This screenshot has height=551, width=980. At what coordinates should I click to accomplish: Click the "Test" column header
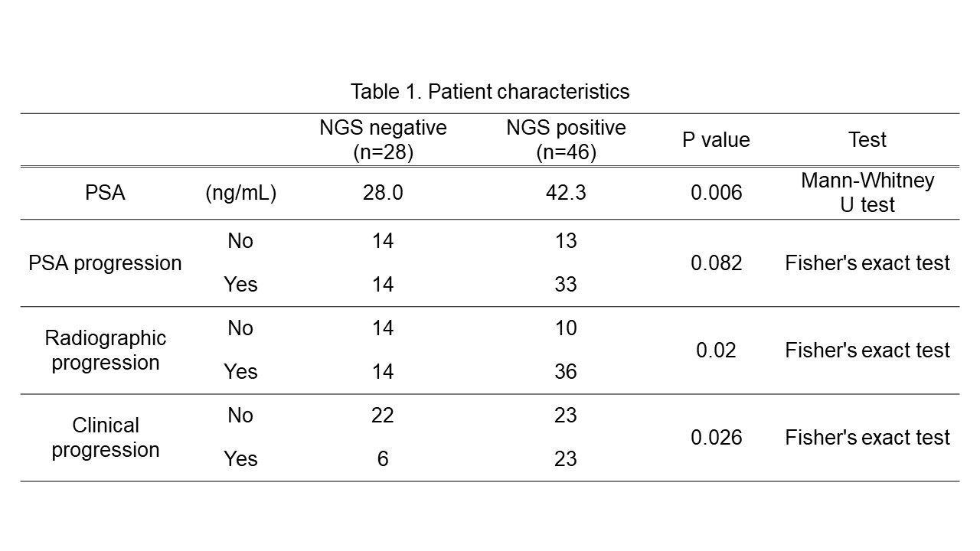pyautogui.click(x=867, y=140)
